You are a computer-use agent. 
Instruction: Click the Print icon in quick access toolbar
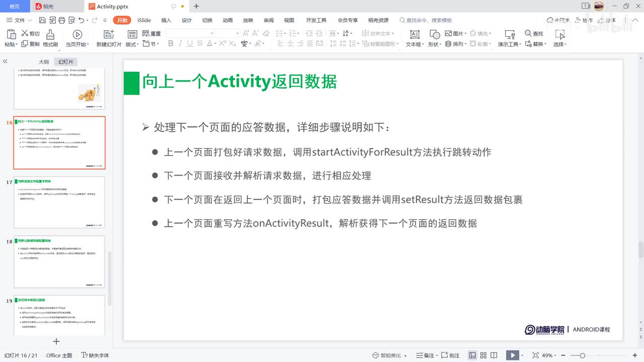pyautogui.click(x=61, y=20)
